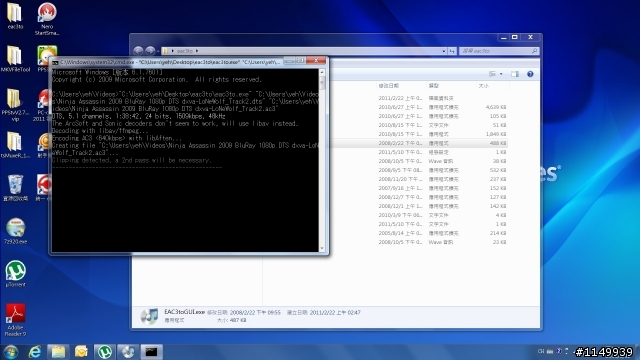Open the media disc icon in the taskbar
Viewport: 640px width, 360px height.
pyautogui.click(x=128, y=352)
